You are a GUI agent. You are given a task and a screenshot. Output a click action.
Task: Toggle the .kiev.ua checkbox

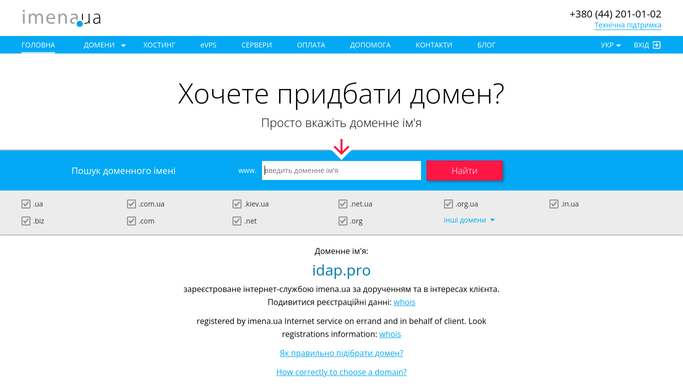tap(237, 204)
